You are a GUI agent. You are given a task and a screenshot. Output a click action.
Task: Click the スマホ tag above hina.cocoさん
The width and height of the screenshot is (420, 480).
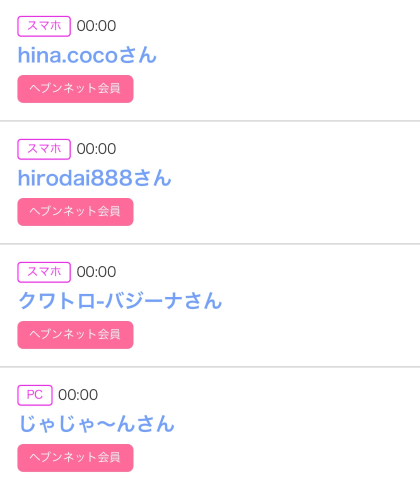44,26
